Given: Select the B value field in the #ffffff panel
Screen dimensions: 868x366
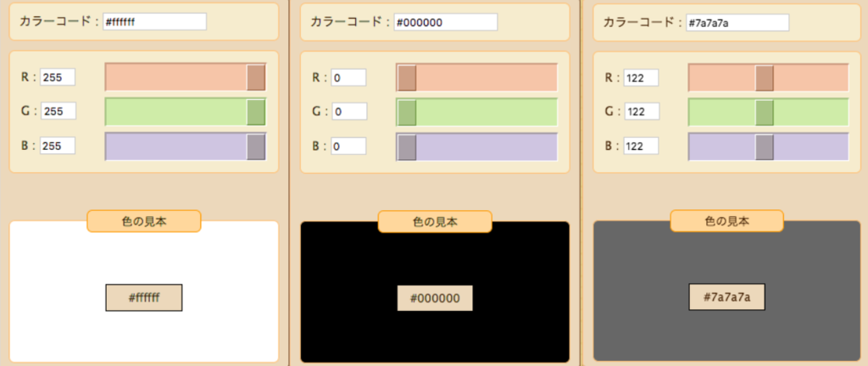Looking at the screenshot, I should (58, 146).
